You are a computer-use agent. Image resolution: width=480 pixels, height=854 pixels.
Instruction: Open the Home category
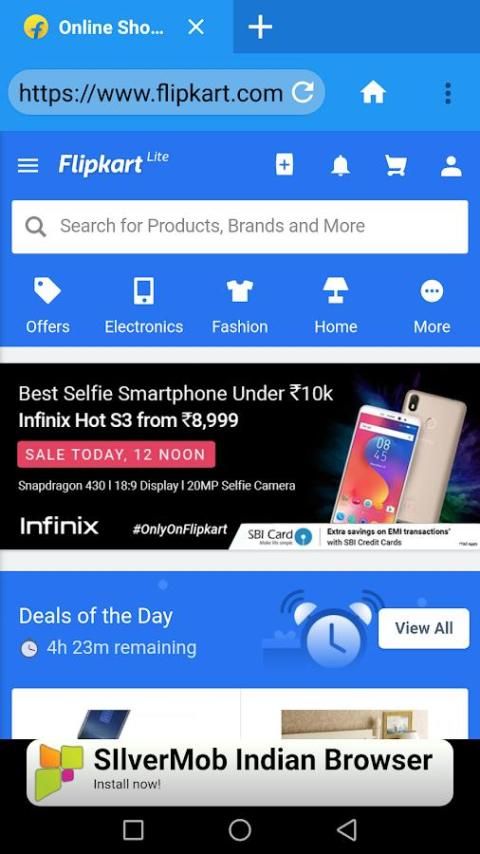(x=336, y=306)
